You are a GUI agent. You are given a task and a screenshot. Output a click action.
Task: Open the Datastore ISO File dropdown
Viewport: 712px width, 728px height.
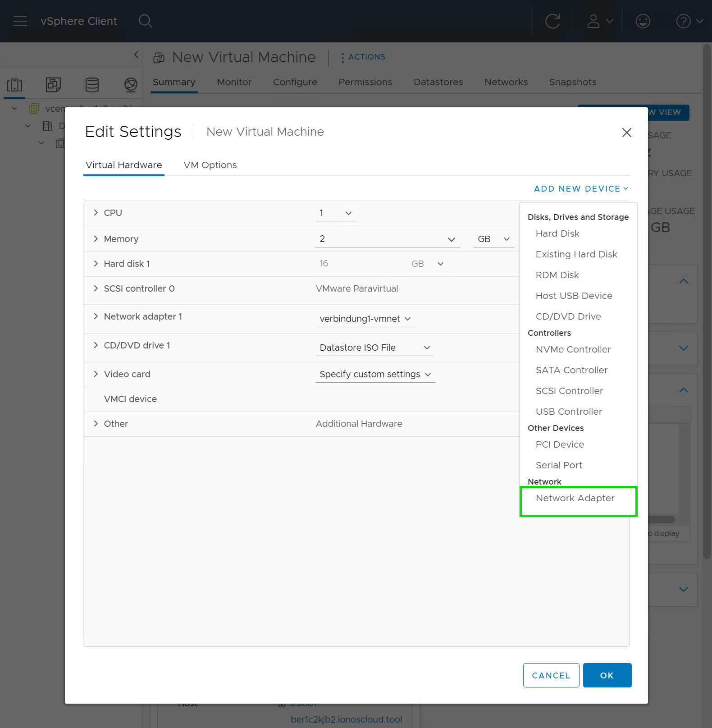(x=374, y=348)
